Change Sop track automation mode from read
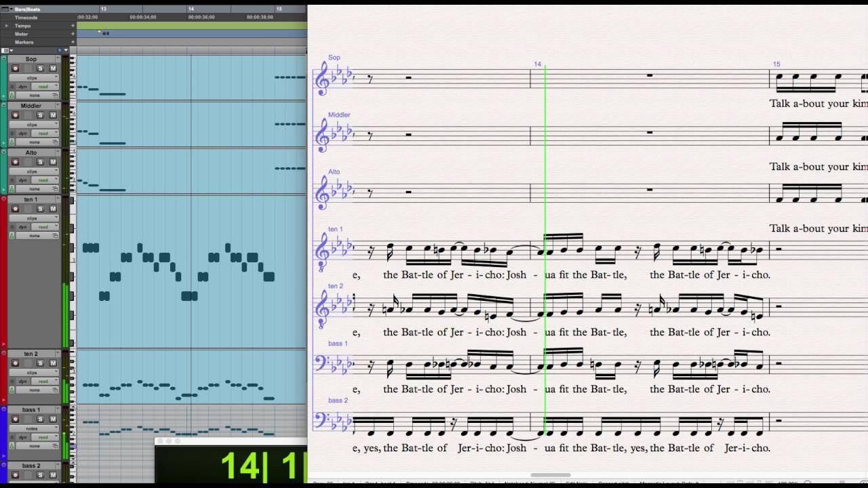The width and height of the screenshot is (868, 488). pyautogui.click(x=46, y=87)
